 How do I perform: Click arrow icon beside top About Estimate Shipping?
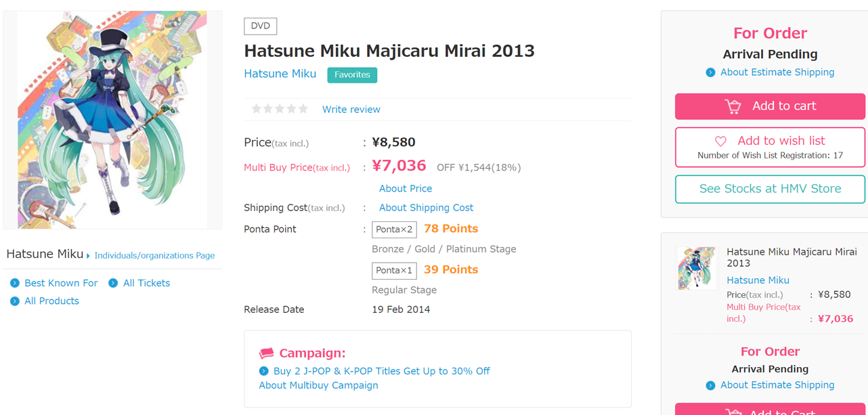click(x=710, y=72)
